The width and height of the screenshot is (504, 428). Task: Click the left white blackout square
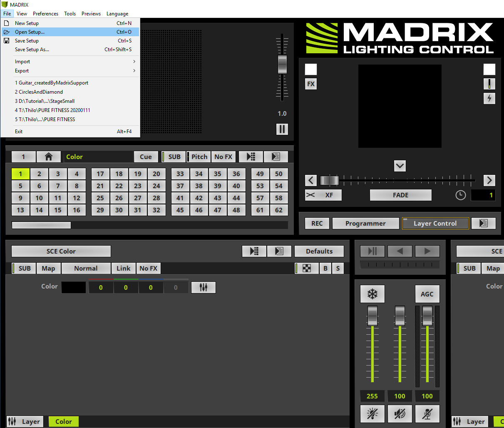click(x=311, y=69)
